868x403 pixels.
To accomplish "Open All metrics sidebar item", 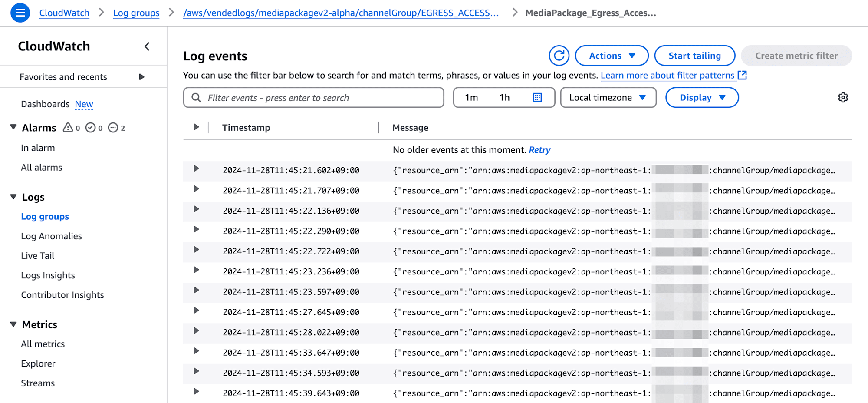I will [x=43, y=344].
